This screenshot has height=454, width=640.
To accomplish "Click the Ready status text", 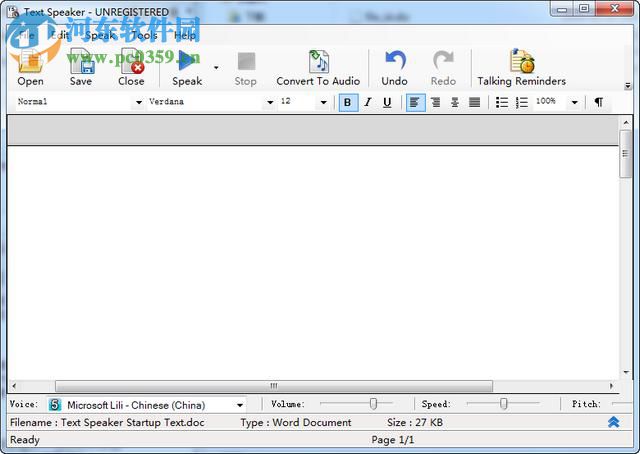I will pyautogui.click(x=25, y=440).
